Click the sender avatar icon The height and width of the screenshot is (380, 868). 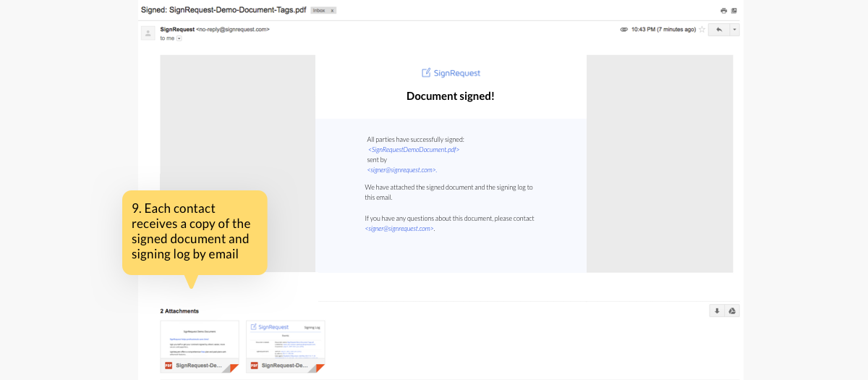click(x=148, y=33)
